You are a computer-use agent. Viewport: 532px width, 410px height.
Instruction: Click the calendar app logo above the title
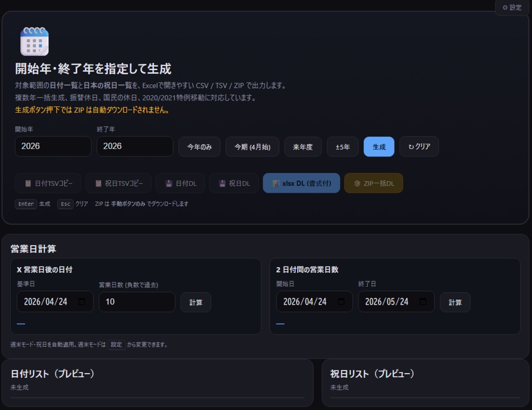click(x=34, y=42)
